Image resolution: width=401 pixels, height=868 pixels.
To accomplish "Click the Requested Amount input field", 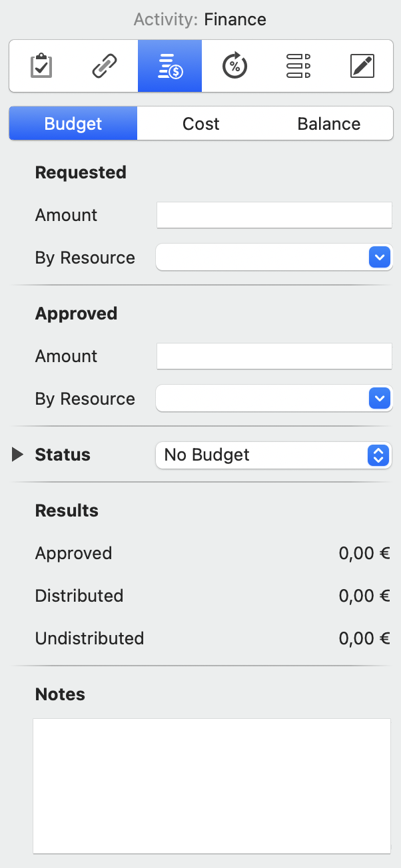I will 274,215.
